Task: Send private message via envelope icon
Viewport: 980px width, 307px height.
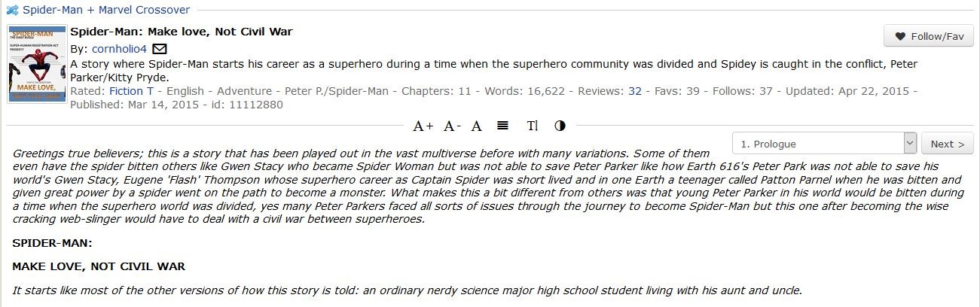Action: click(x=159, y=49)
